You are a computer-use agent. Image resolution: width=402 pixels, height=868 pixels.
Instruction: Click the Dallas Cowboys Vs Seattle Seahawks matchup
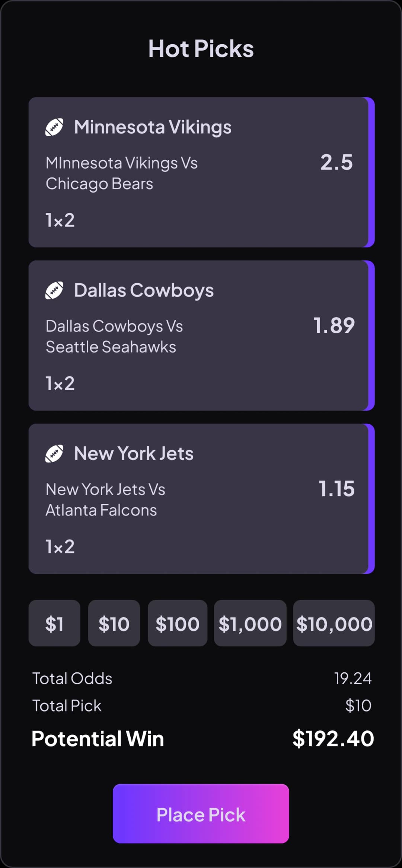point(114,337)
